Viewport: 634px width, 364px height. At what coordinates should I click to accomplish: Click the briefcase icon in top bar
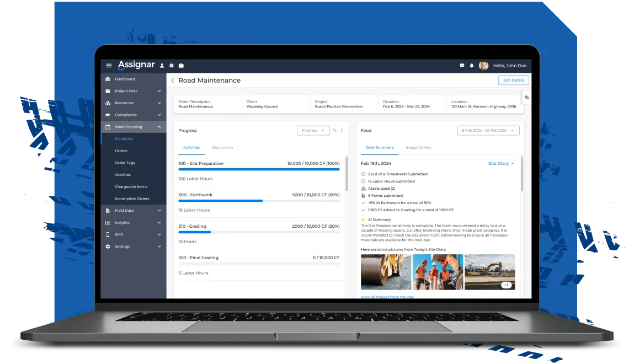click(x=181, y=66)
